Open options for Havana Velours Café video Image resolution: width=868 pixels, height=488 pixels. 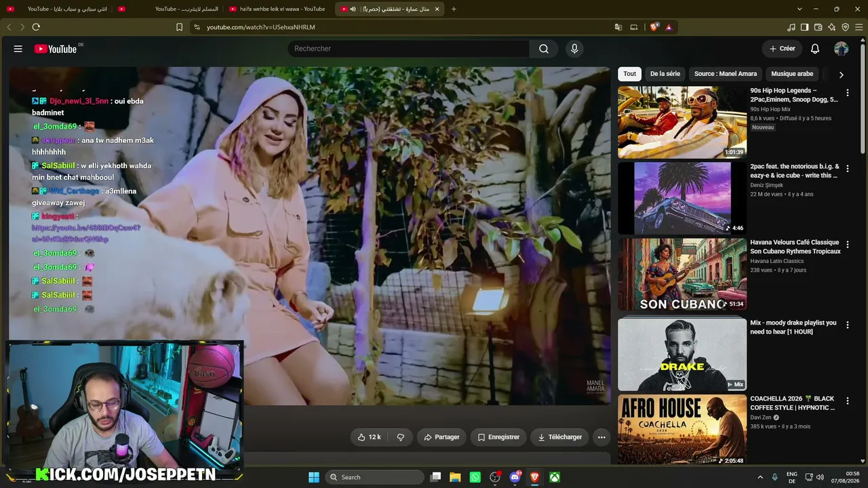(847, 245)
